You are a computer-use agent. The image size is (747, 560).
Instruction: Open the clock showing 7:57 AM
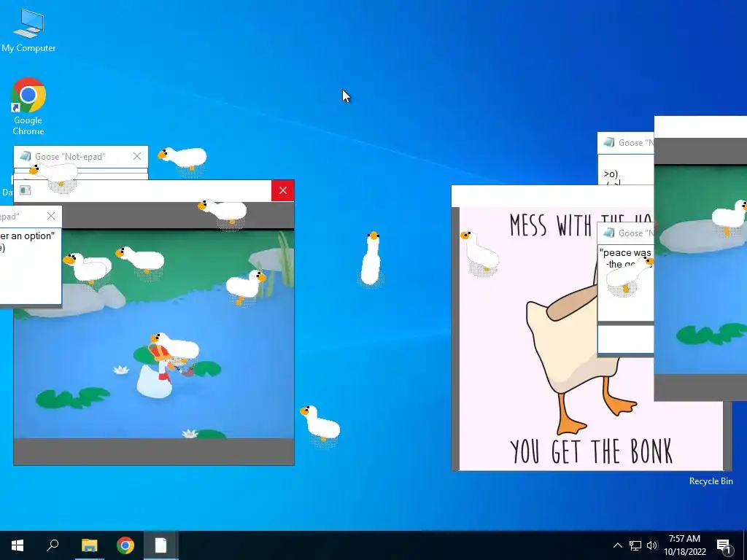pos(684,545)
